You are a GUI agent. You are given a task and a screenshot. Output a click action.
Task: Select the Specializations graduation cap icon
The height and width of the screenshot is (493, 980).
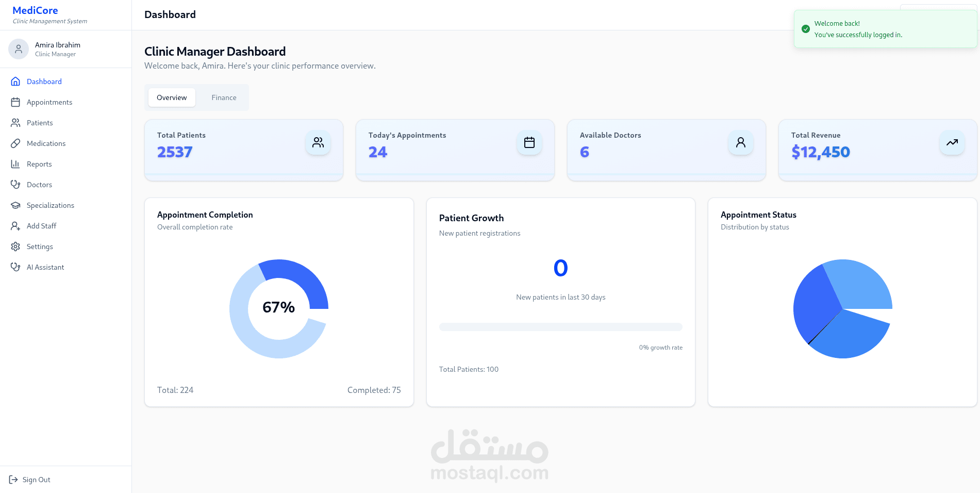tap(16, 205)
